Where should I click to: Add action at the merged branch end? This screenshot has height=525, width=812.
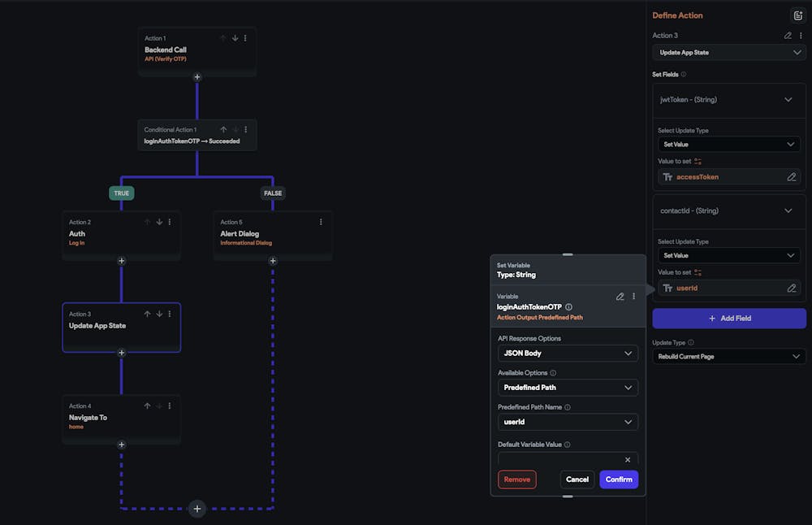pyautogui.click(x=197, y=509)
